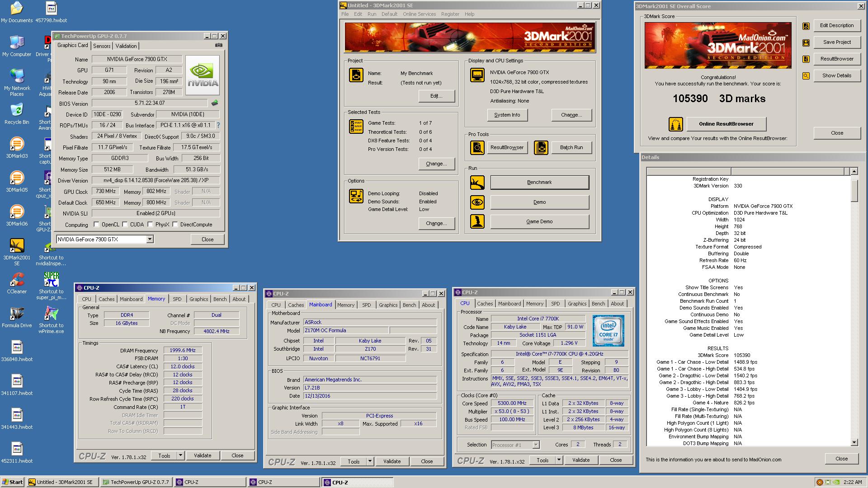
Task: Click the Save Project button
Action: coord(837,42)
